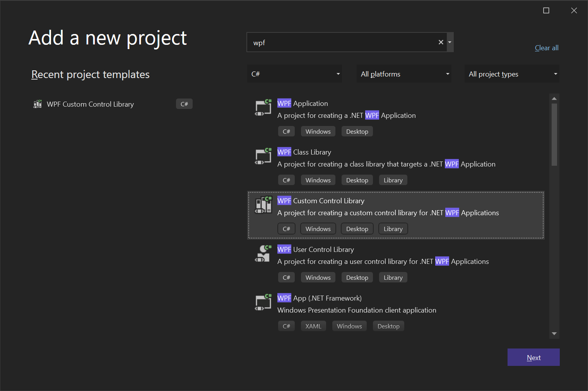
Task: Click the Windows tag under WPF Application
Action: click(318, 131)
